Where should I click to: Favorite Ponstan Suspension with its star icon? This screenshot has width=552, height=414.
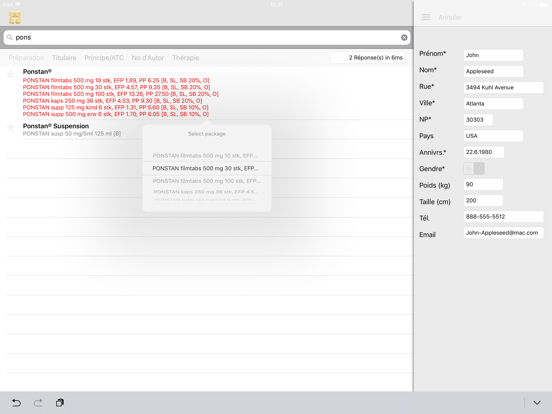coord(11,127)
